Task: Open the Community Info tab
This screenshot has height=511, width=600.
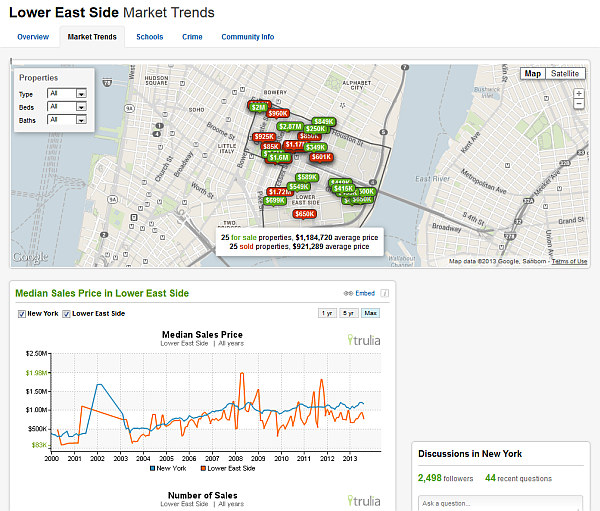Action: pos(248,37)
